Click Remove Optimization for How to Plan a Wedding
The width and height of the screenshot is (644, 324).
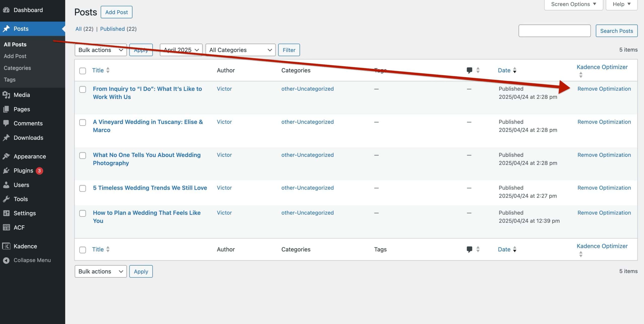[604, 213]
